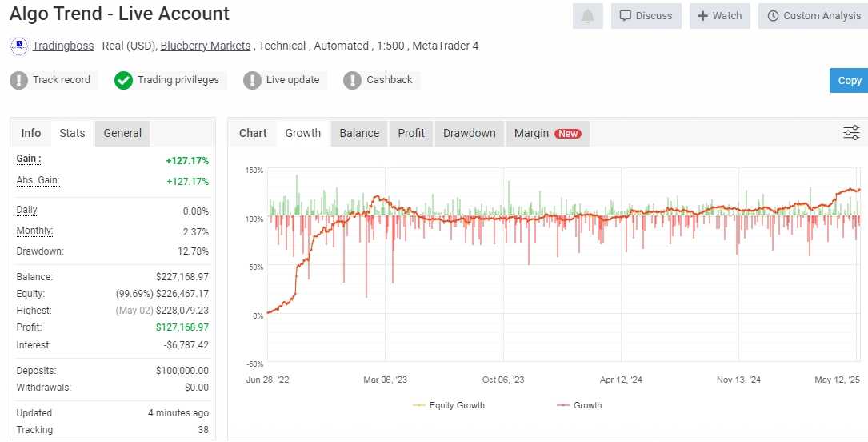Click the blue Copy button
The height and width of the screenshot is (442, 868).
[x=849, y=81]
